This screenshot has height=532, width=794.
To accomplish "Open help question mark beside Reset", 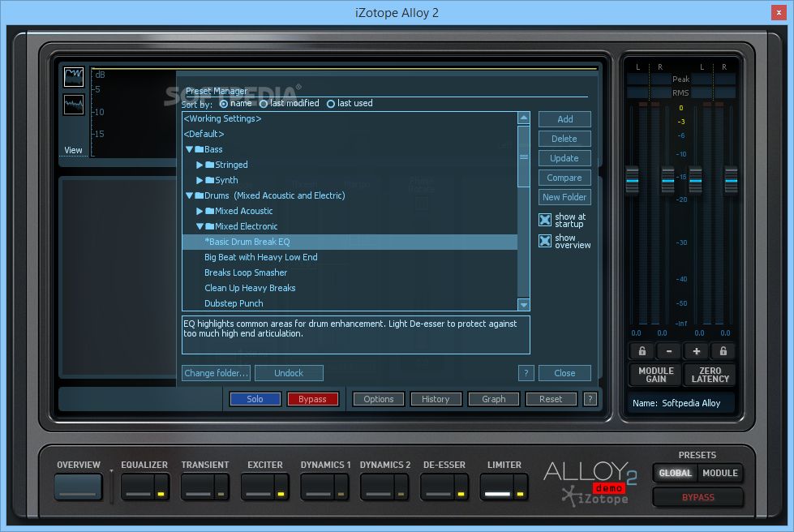I will (x=590, y=399).
